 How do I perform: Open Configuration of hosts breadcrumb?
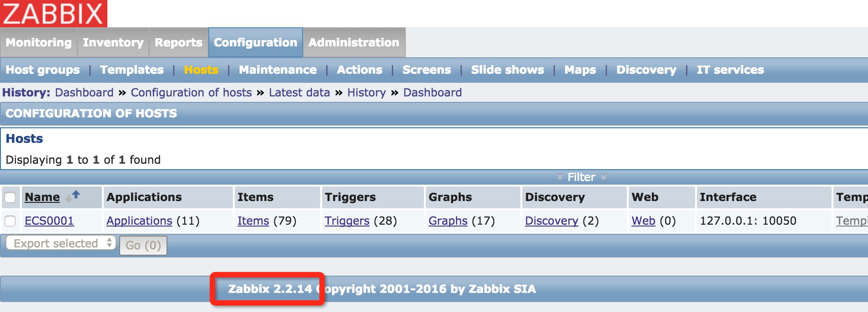point(191,92)
